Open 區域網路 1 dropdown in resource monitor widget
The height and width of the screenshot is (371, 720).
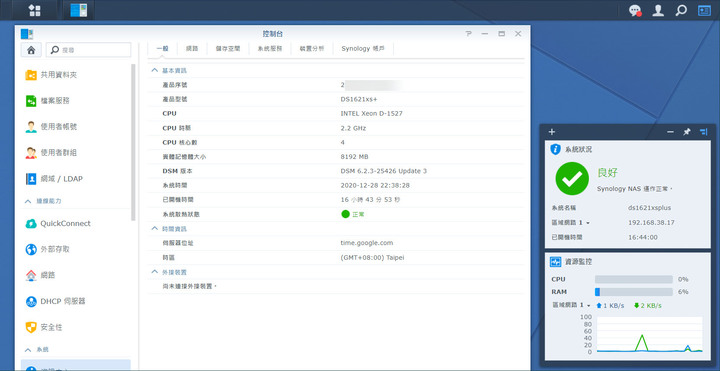point(571,305)
